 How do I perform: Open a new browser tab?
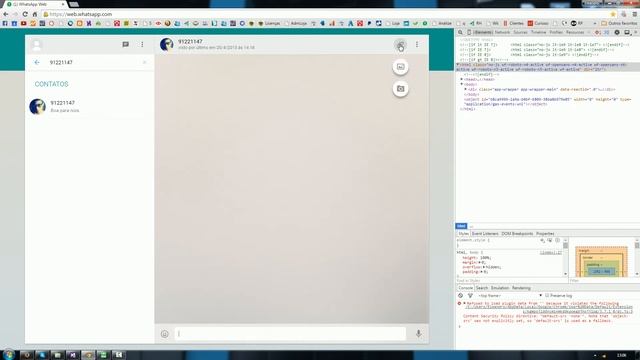click(74, 4)
